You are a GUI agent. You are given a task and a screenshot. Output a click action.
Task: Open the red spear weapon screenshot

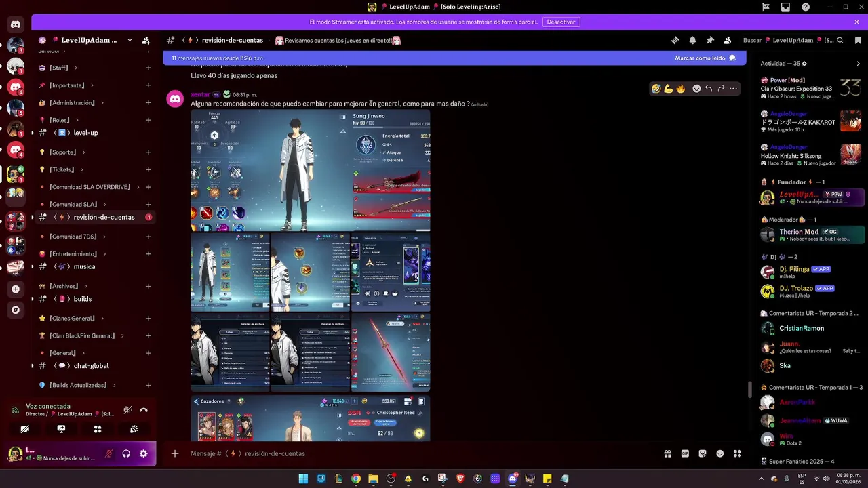(x=391, y=352)
